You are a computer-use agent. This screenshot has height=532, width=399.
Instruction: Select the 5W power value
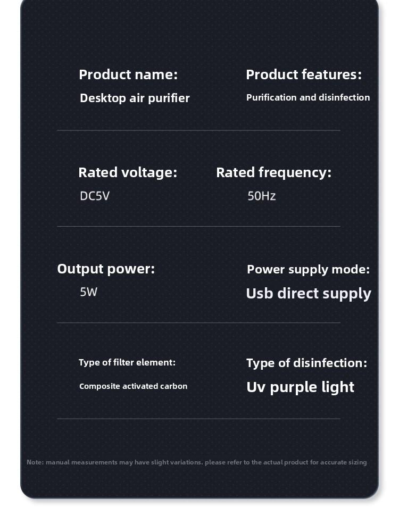click(x=89, y=292)
